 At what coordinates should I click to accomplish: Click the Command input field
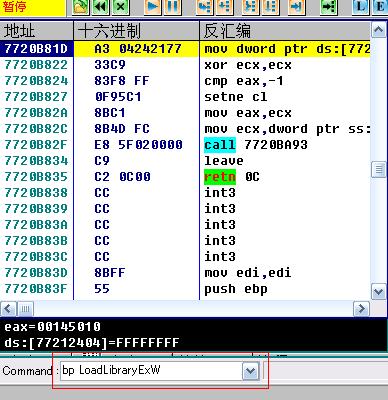[152, 371]
